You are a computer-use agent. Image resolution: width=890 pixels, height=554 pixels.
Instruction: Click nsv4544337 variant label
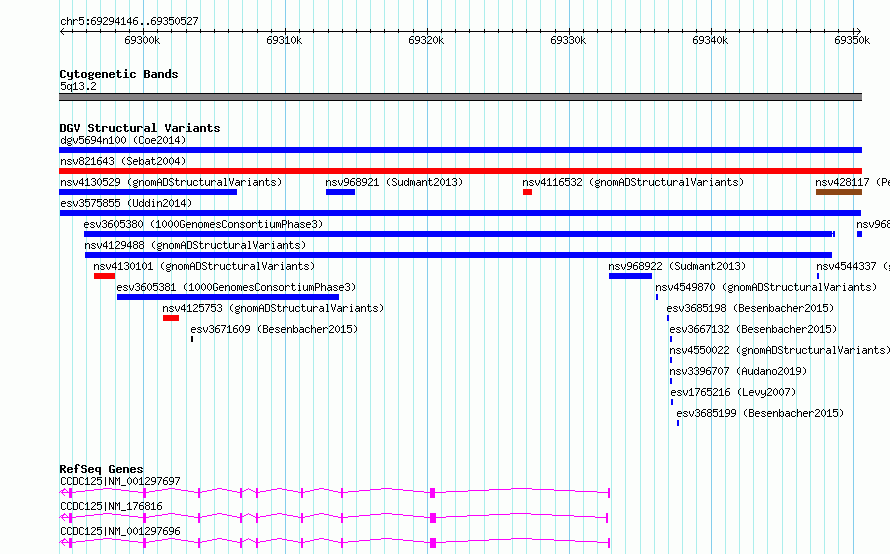[x=853, y=266]
